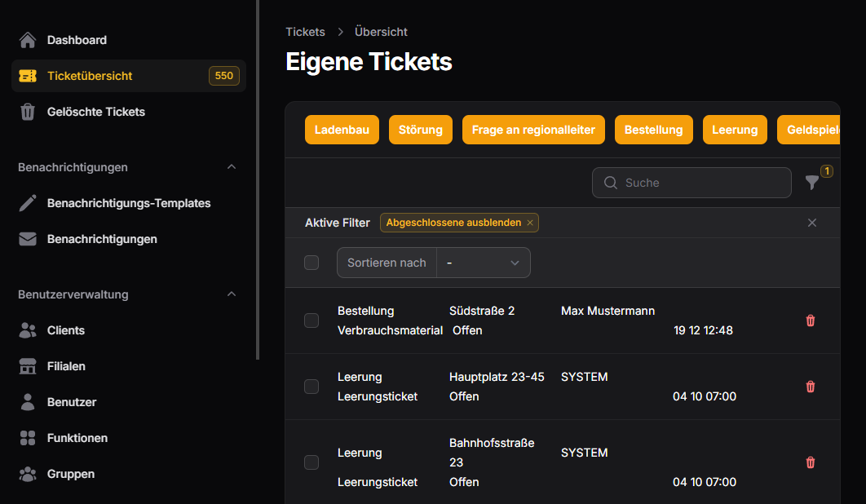The image size is (866, 504).
Task: Click the Leerung category button
Action: click(x=735, y=130)
